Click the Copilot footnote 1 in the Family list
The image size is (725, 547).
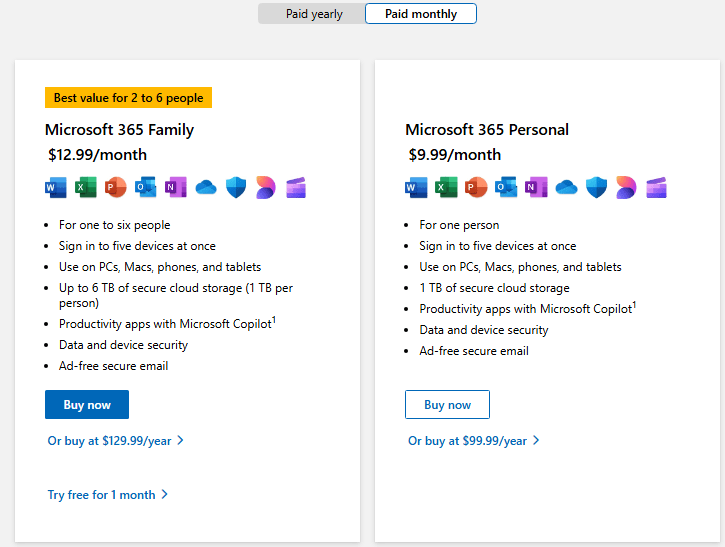pyautogui.click(x=274, y=320)
